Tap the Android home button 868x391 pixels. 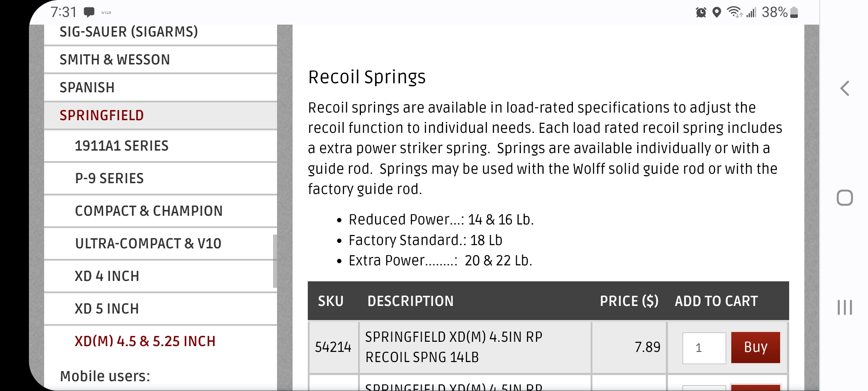[x=845, y=198]
